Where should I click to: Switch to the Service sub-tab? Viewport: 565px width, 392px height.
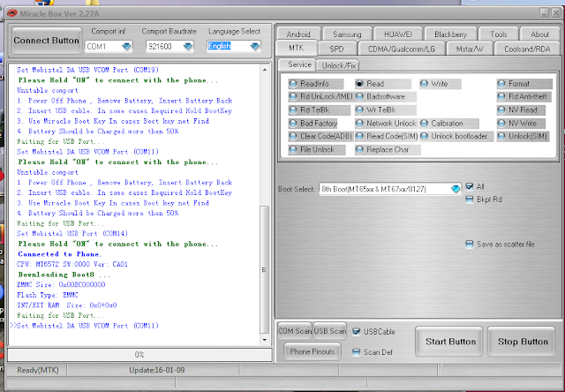click(x=299, y=64)
